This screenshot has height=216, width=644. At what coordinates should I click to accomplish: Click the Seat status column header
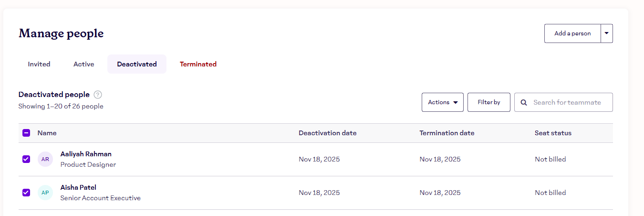coord(553,133)
